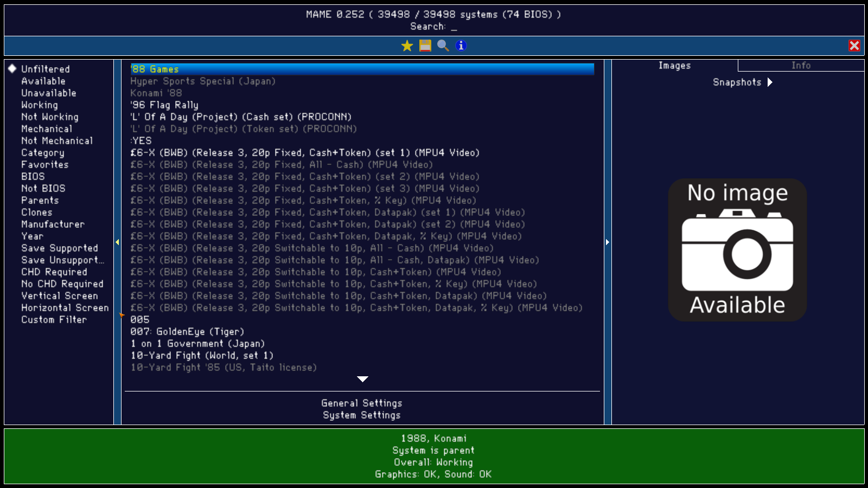Select the Vertical Screen filter
Screen dimensions: 868x488
coord(59,296)
